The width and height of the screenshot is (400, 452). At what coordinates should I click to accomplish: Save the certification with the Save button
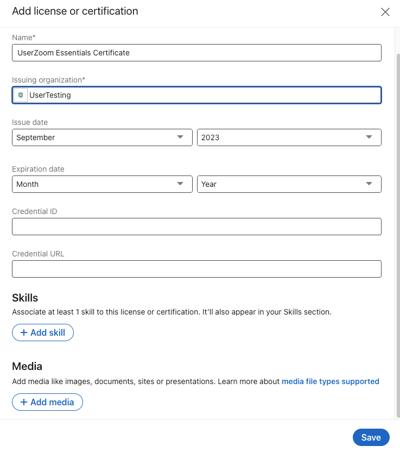tap(371, 437)
